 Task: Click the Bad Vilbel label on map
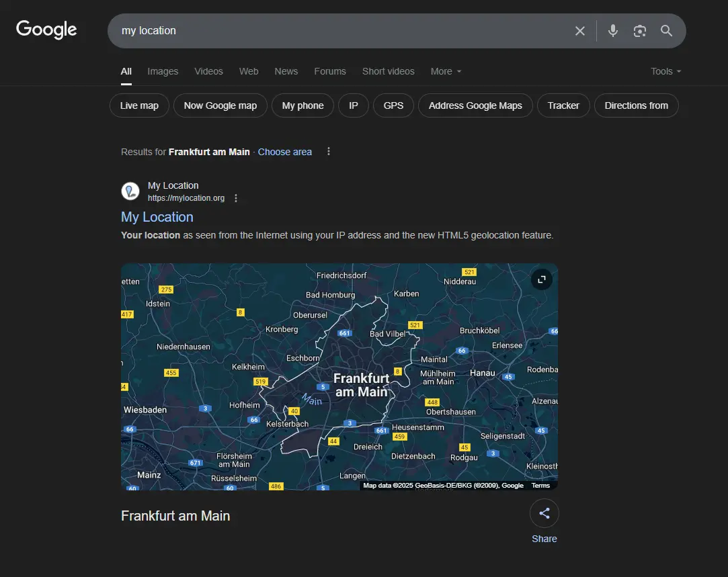(387, 334)
